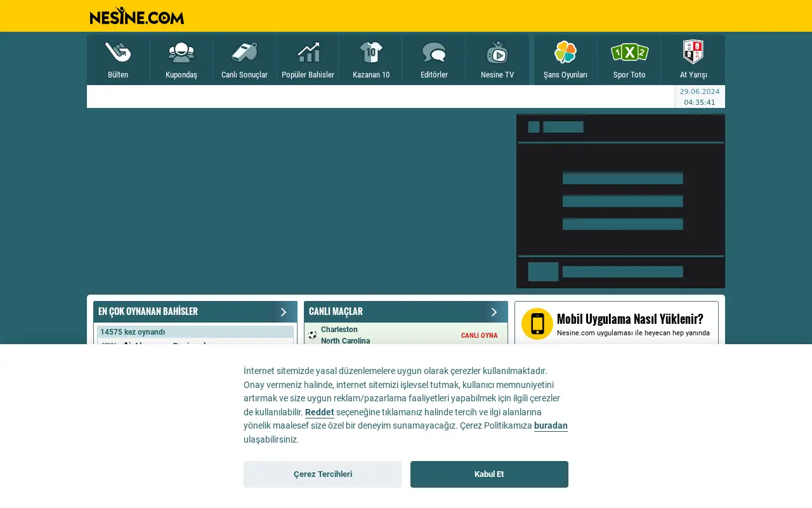Click the 14575 kez oynandı label
This screenshot has height=508, width=812.
click(133, 332)
